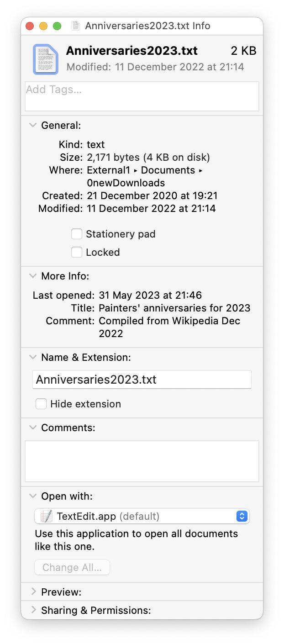This screenshot has width=284, height=644.
Task: Click the small proxy icon in title bar
Action: pos(76,26)
